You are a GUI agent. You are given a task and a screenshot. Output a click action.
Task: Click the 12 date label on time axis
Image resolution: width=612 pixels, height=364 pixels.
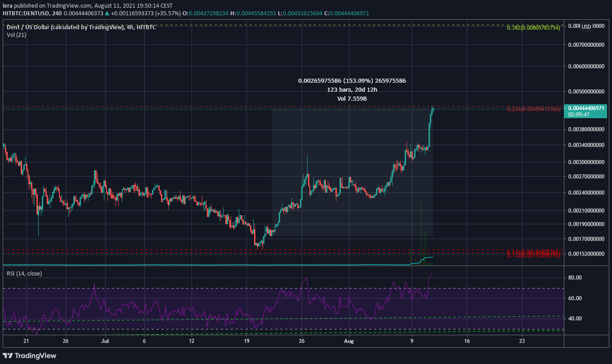coord(192,341)
